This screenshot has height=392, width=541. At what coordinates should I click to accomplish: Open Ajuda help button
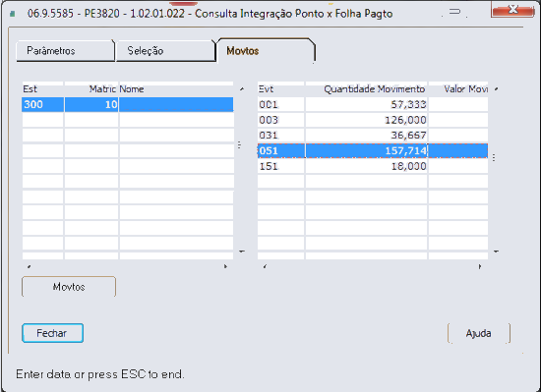479,333
